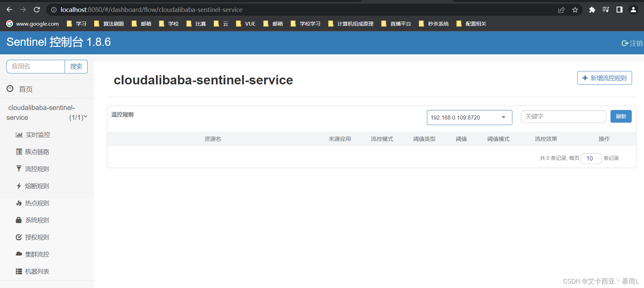Open the www.google.com bookmark
The width and height of the screenshot is (644, 288).
[33, 24]
